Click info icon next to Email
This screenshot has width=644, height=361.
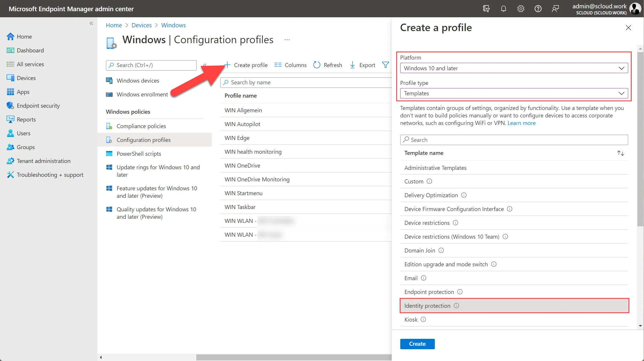424,278
